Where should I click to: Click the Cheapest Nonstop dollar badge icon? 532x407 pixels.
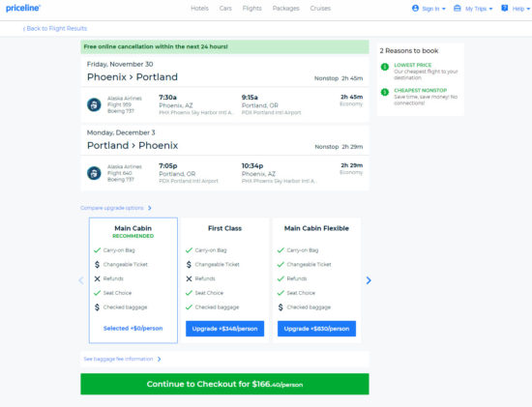click(384, 92)
